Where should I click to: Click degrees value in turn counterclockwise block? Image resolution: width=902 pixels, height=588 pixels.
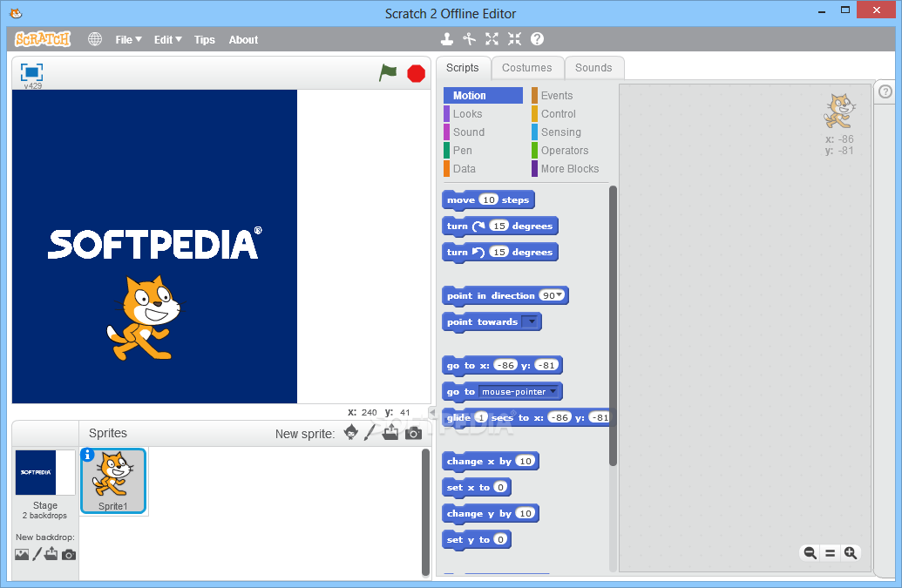tap(499, 252)
